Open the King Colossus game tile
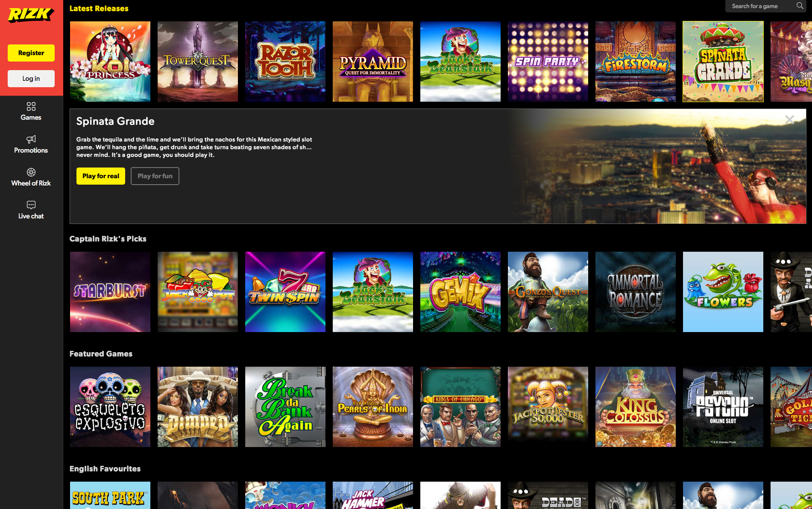This screenshot has height=509, width=812. (636, 407)
